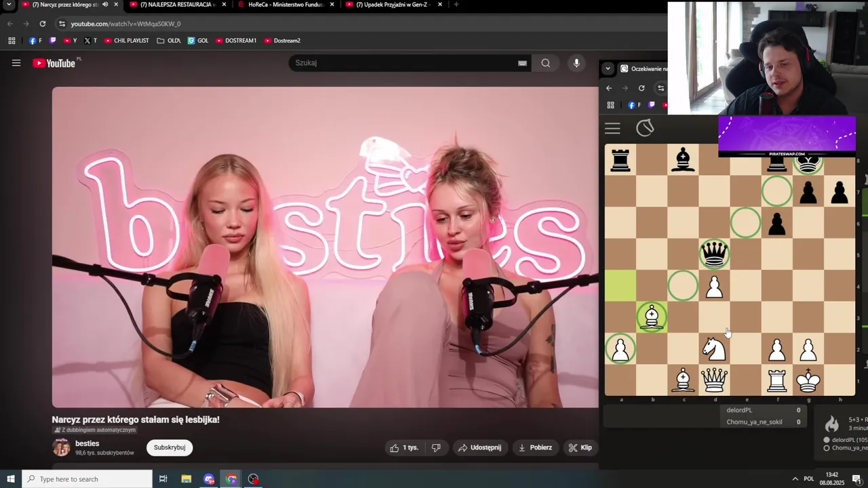Open the Twitch bookmark in main browser

[53, 41]
